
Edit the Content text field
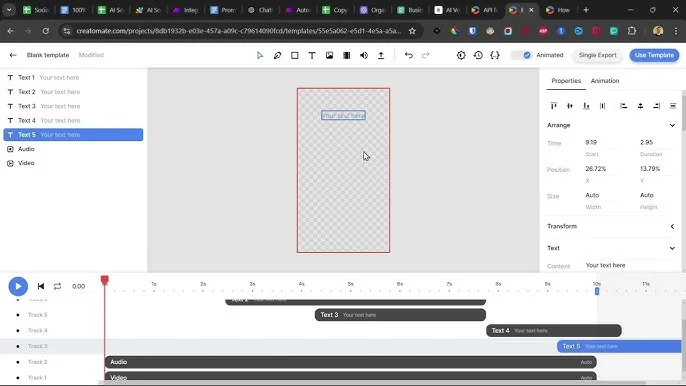[x=628, y=265]
